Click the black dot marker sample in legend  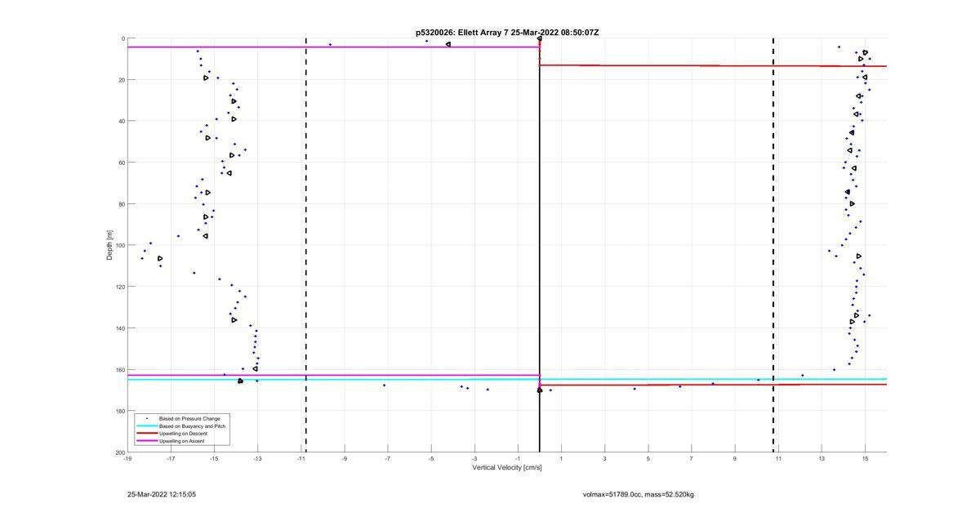[146, 418]
